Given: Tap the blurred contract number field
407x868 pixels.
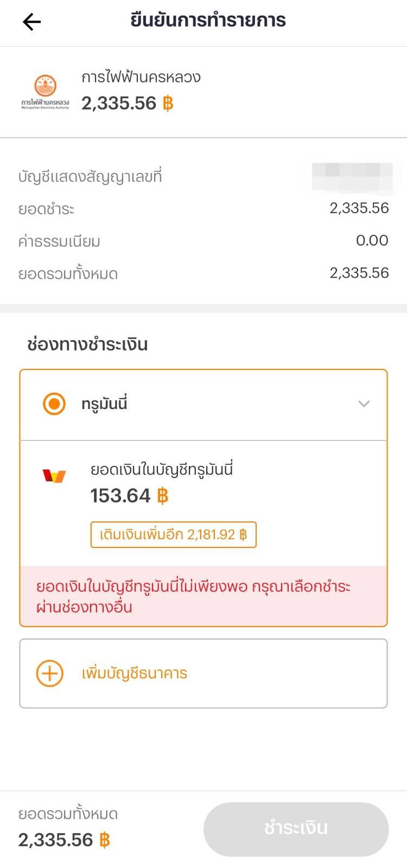Looking at the screenshot, I should [352, 177].
